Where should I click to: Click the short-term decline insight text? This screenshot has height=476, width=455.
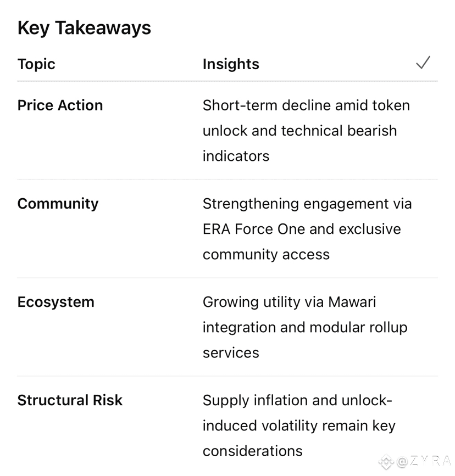[x=307, y=131]
